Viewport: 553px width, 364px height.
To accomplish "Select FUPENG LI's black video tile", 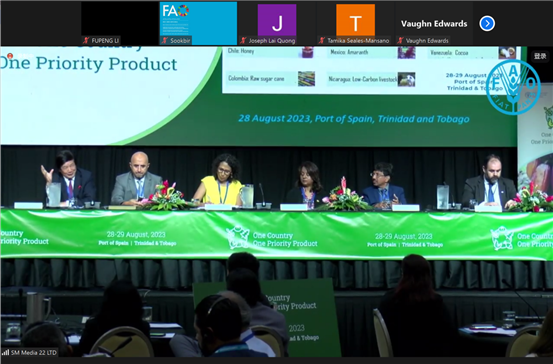I will pos(120,23).
